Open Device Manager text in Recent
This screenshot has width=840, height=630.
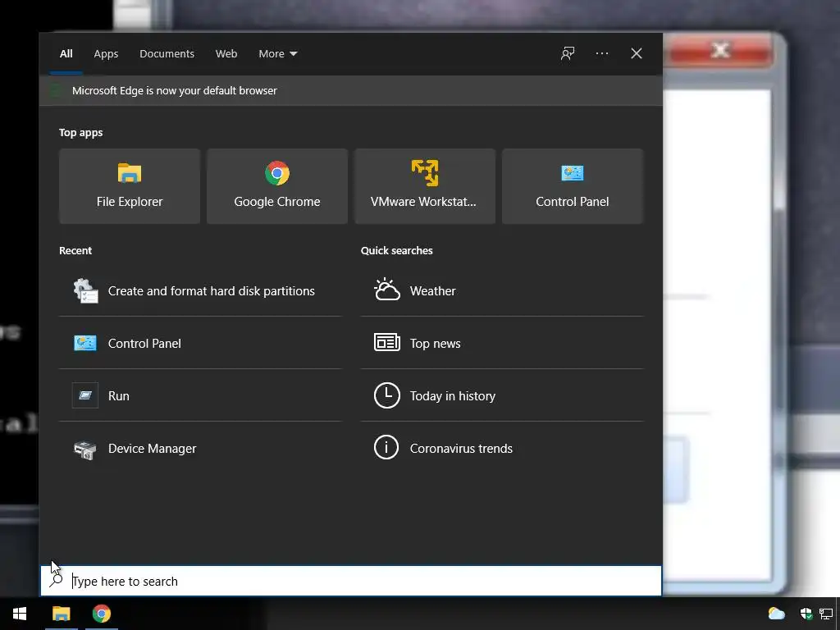click(x=152, y=449)
